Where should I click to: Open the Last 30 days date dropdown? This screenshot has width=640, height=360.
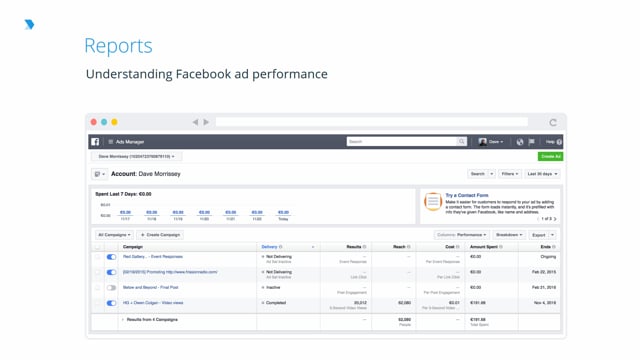coord(542,174)
